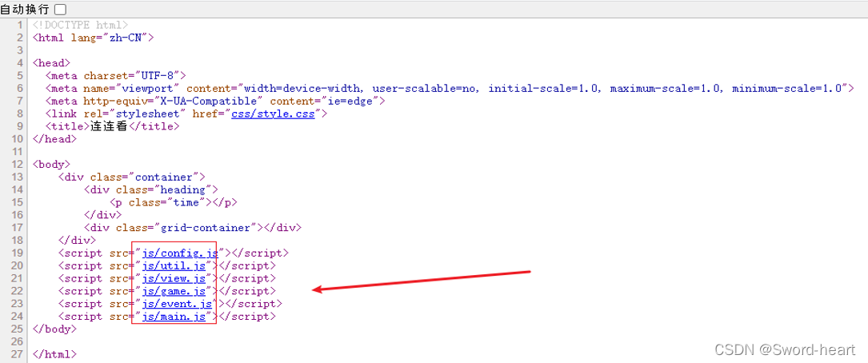The height and width of the screenshot is (363, 868).
Task: Open the js/config.js script link
Action: (180, 253)
